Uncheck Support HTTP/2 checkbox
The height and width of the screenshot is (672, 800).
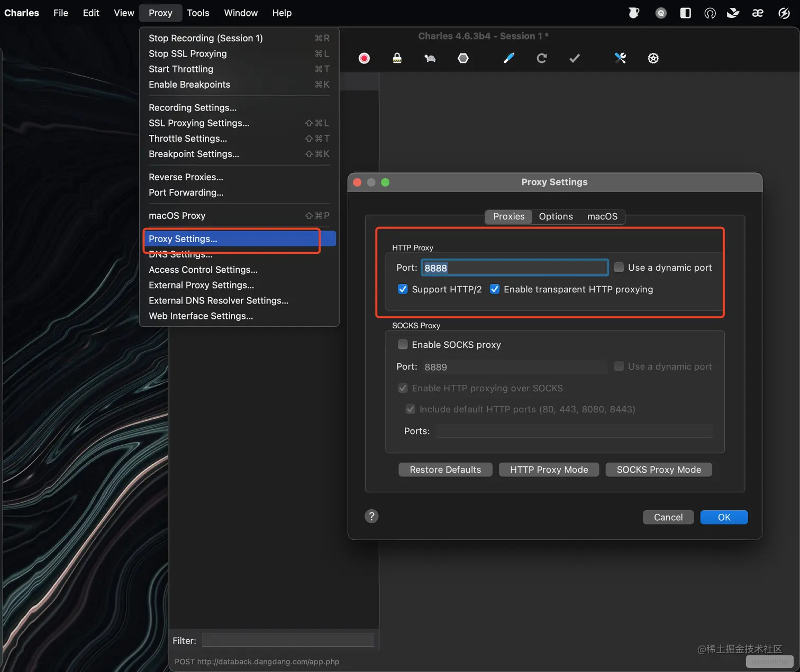coord(403,289)
